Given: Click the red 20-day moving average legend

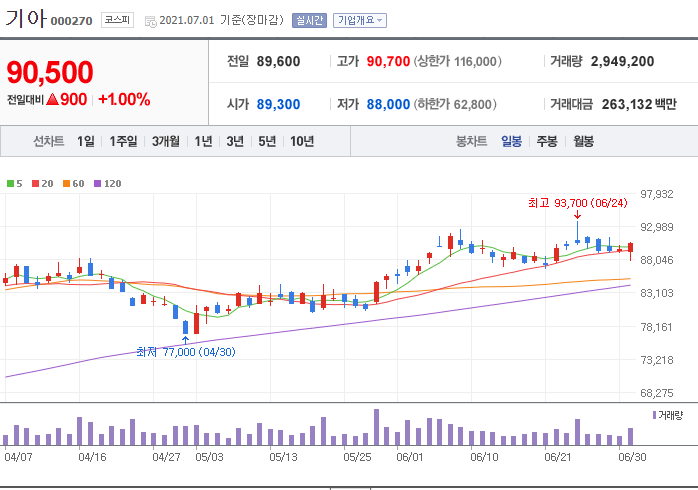Looking at the screenshot, I should (x=43, y=183).
